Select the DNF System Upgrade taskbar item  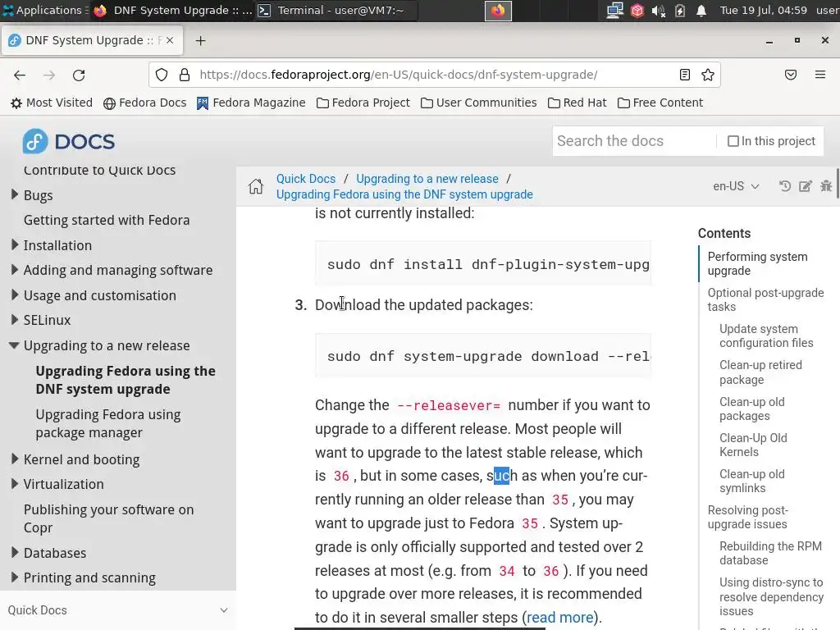click(172, 10)
